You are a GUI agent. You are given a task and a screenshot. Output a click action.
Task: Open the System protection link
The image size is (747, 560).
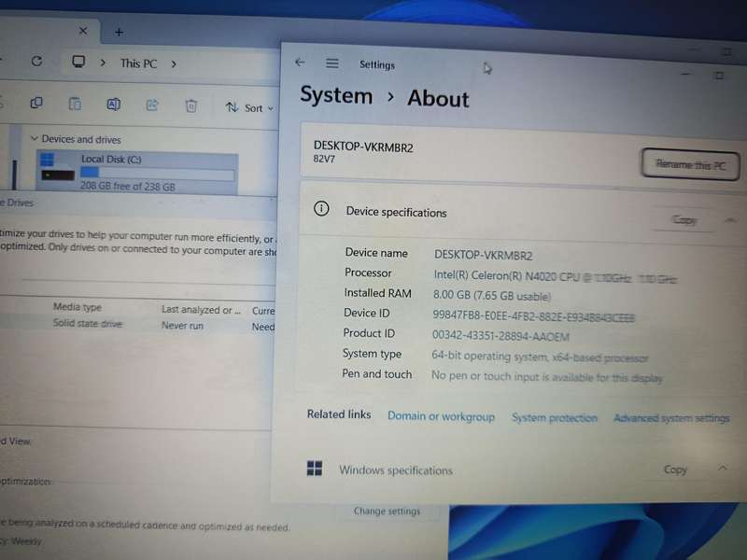pyautogui.click(x=554, y=417)
